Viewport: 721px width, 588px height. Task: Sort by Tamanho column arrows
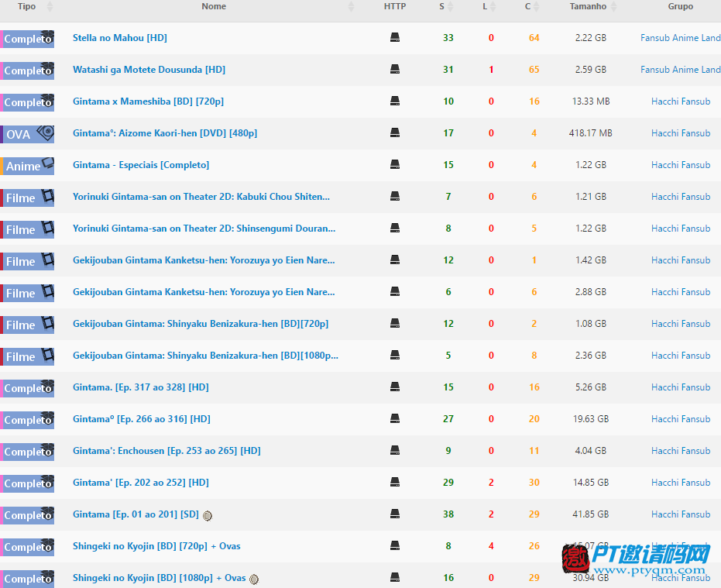[613, 6]
